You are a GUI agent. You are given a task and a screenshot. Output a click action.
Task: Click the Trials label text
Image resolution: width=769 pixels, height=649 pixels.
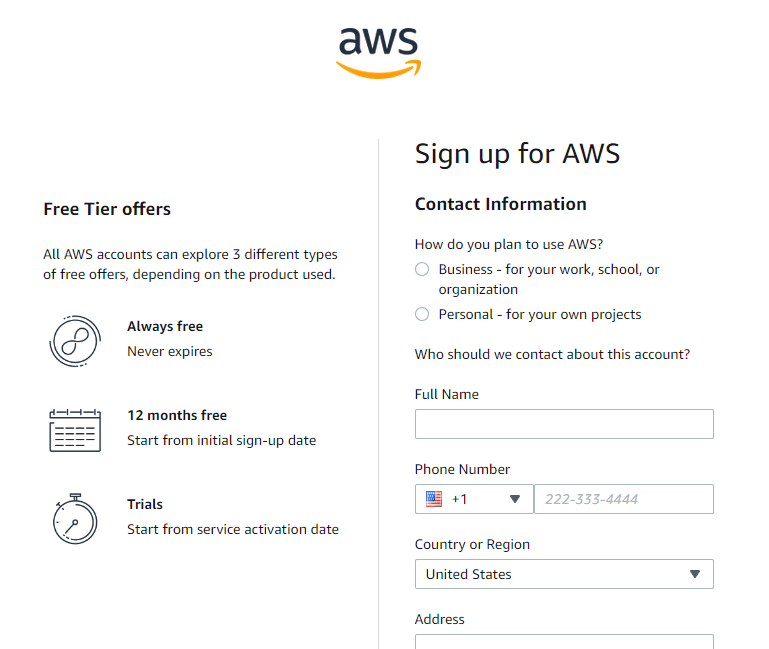pyautogui.click(x=145, y=504)
